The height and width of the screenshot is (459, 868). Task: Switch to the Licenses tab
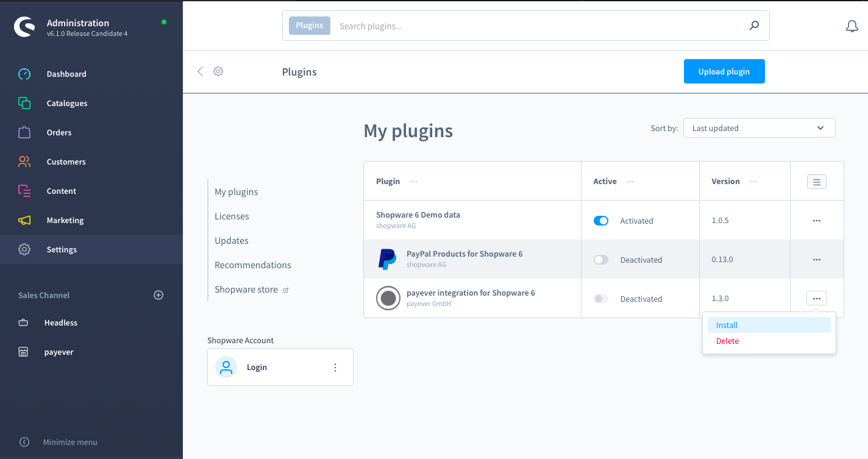[x=232, y=216]
